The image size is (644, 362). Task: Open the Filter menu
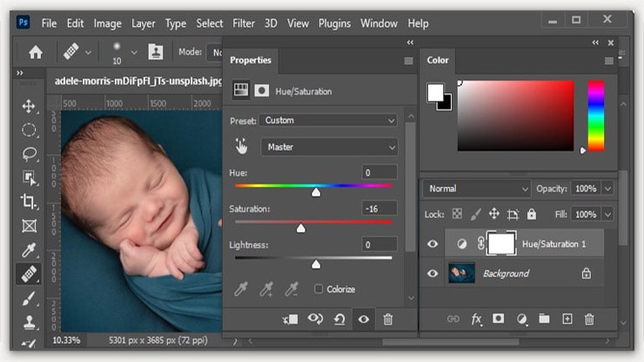[244, 23]
